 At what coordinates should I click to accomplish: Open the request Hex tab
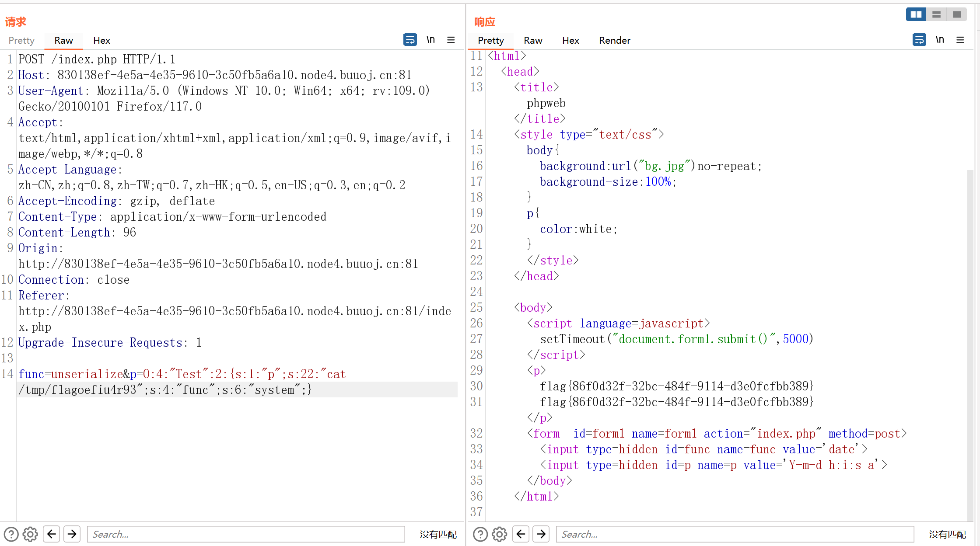pyautogui.click(x=101, y=40)
